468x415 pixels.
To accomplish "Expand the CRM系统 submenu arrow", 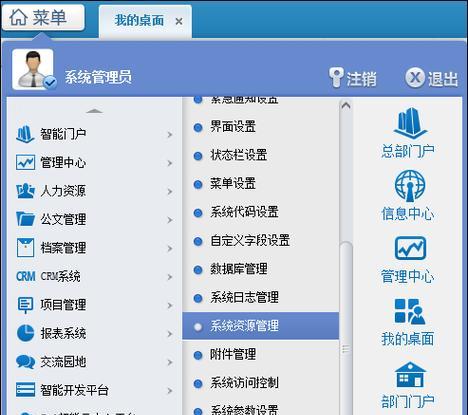I will (x=170, y=277).
